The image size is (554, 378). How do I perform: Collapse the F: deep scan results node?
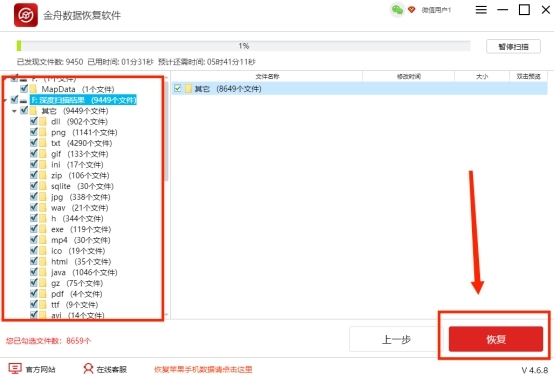(x=5, y=101)
